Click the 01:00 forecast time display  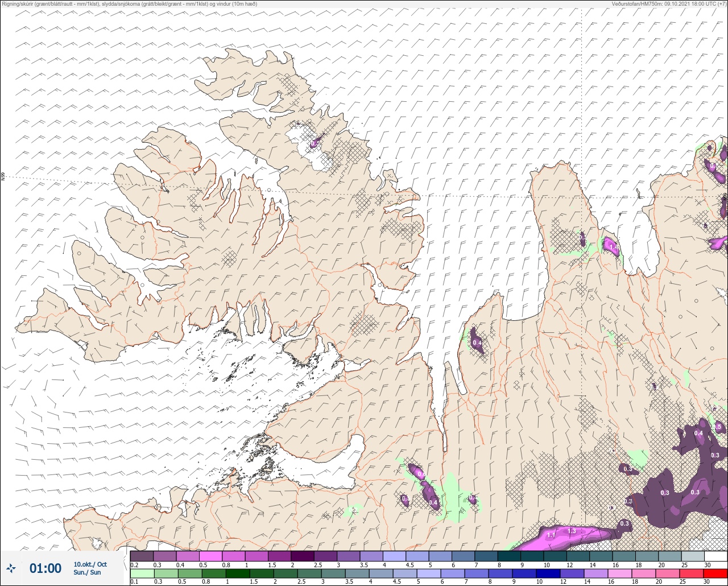[x=45, y=568]
